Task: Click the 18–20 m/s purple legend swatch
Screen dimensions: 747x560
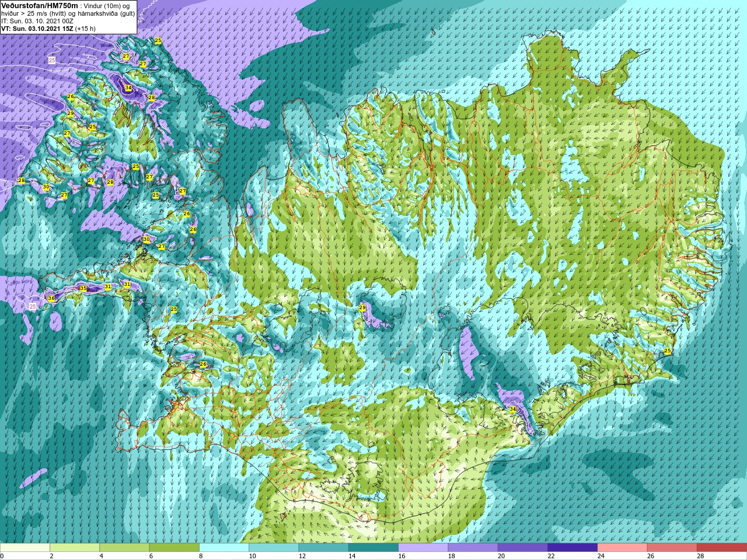Action: pos(473,548)
